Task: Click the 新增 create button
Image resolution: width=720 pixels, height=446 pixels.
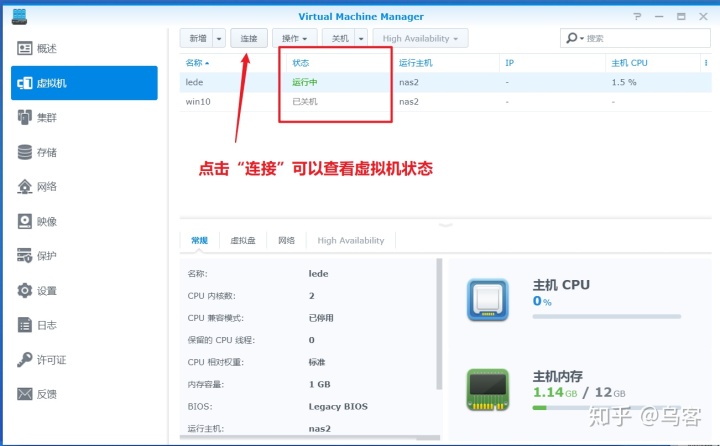Action: pos(197,39)
